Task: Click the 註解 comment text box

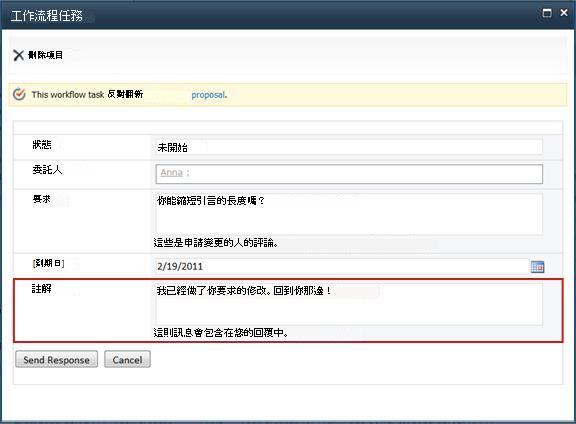Action: 349,304
